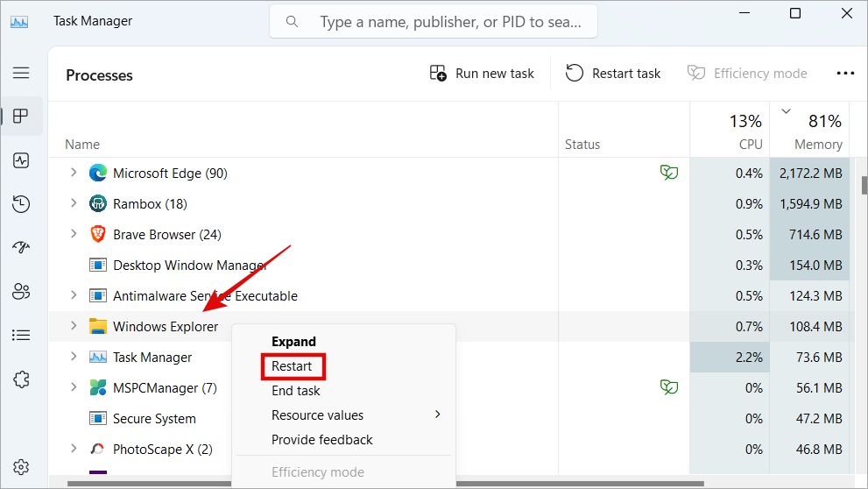Click the Run new task button
The height and width of the screenshot is (489, 868).
tap(482, 73)
